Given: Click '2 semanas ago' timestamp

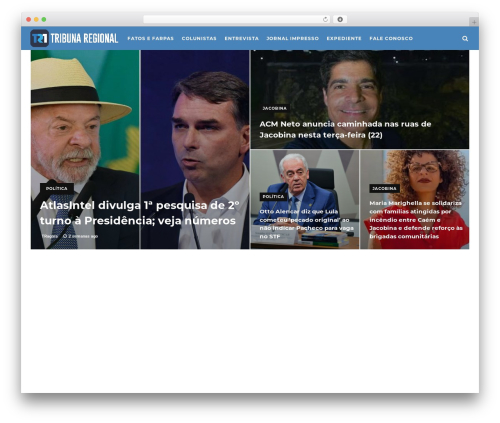Looking at the screenshot, I should click(x=81, y=236).
